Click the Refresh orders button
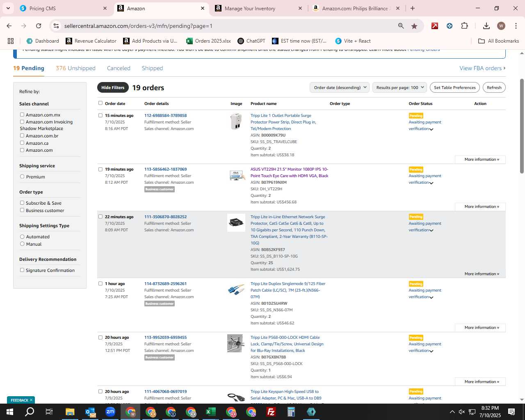This screenshot has height=420, width=525. (x=494, y=87)
